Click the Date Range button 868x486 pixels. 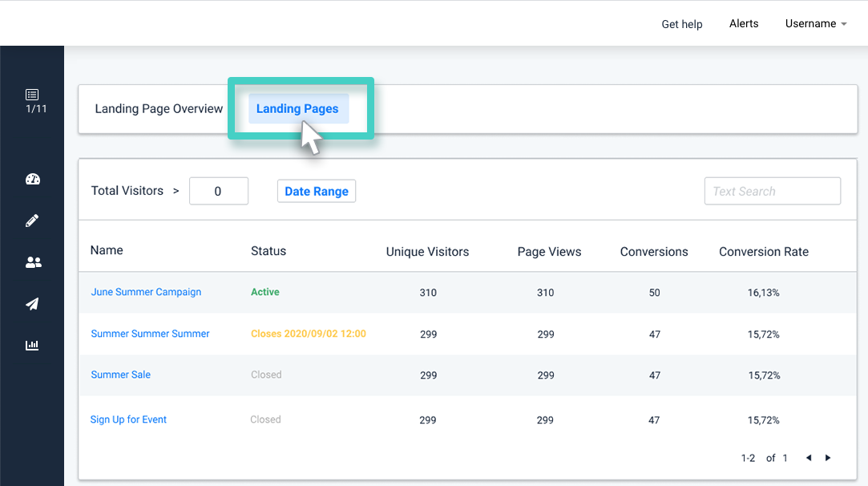pos(317,191)
